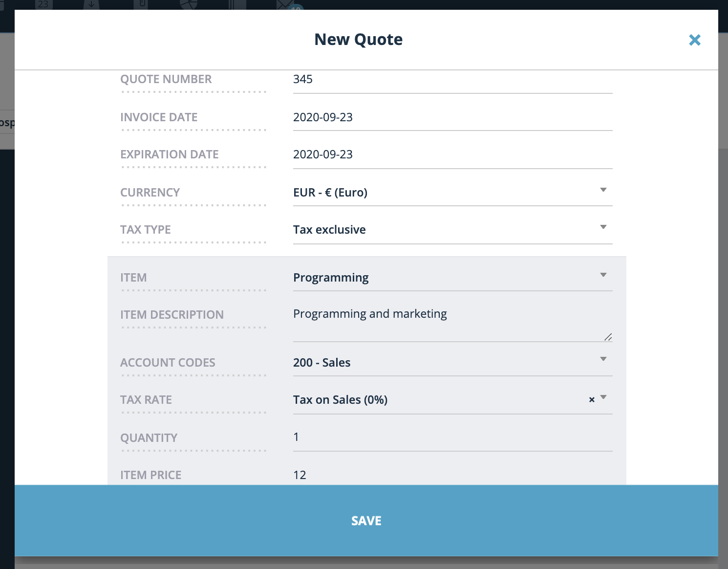The image size is (728, 569).
Task: Change the Invoice Date value
Action: [452, 117]
